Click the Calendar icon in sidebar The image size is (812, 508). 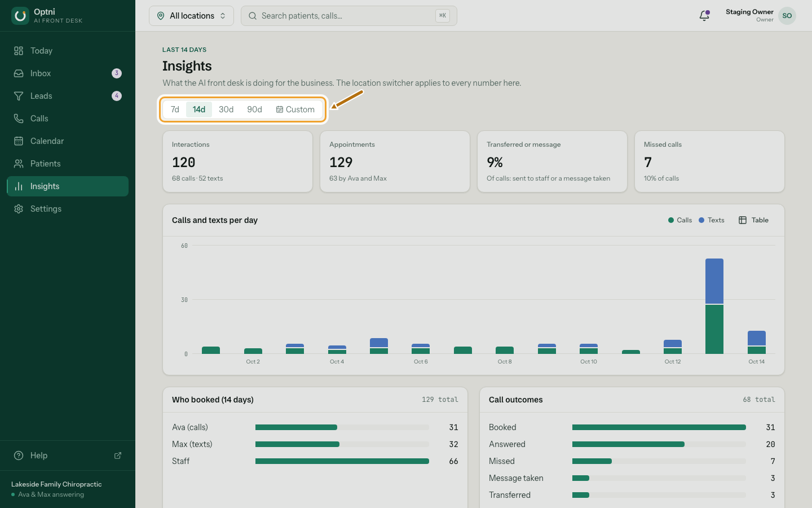(19, 141)
